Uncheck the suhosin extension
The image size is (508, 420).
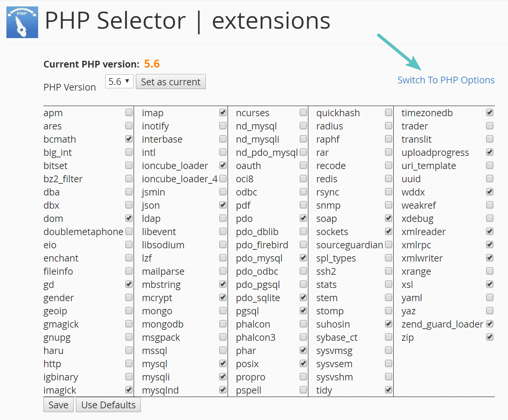tap(389, 324)
